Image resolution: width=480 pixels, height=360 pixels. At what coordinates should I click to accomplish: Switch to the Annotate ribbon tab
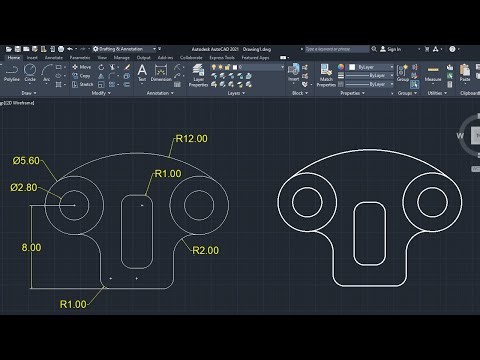click(x=54, y=58)
